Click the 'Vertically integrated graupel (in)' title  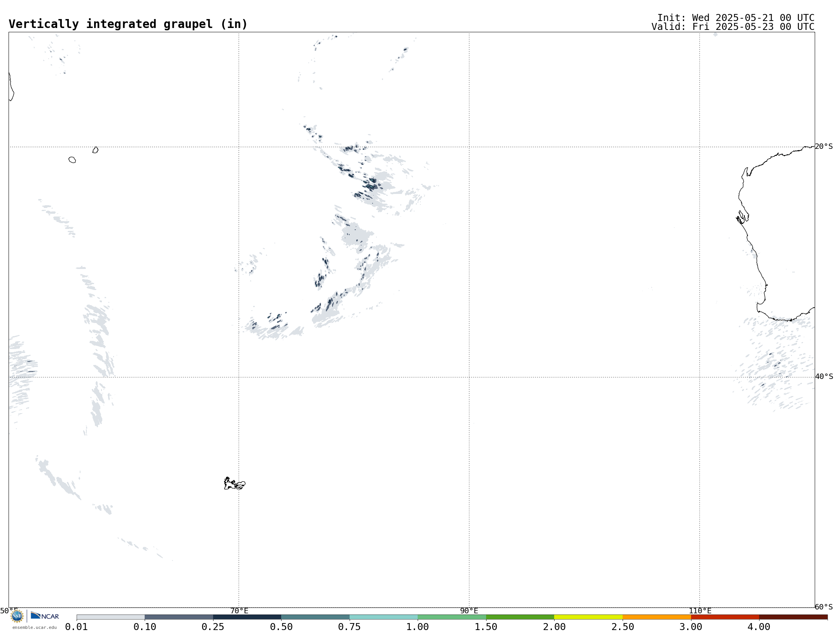tap(128, 24)
